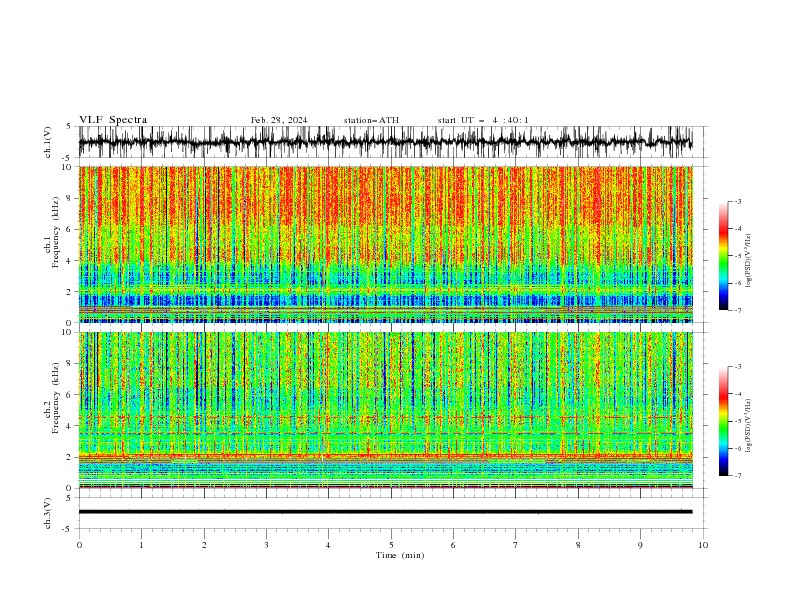Viewport: 792px width, 612px height.
Task: Click the time axis tick label "8"
Action: 578,545
